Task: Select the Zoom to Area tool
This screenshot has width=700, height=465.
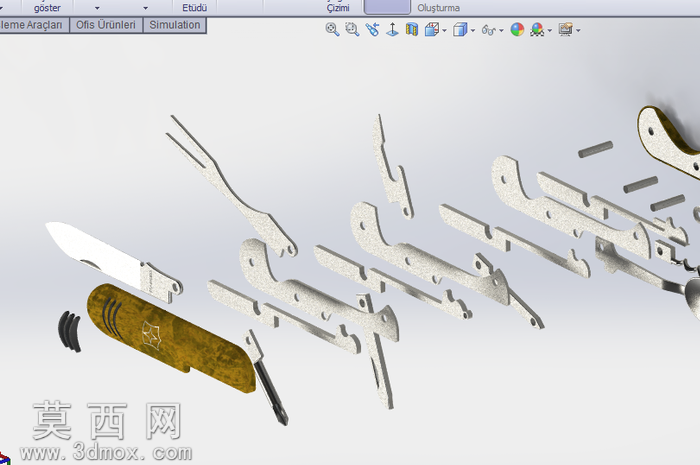Action: point(352,30)
